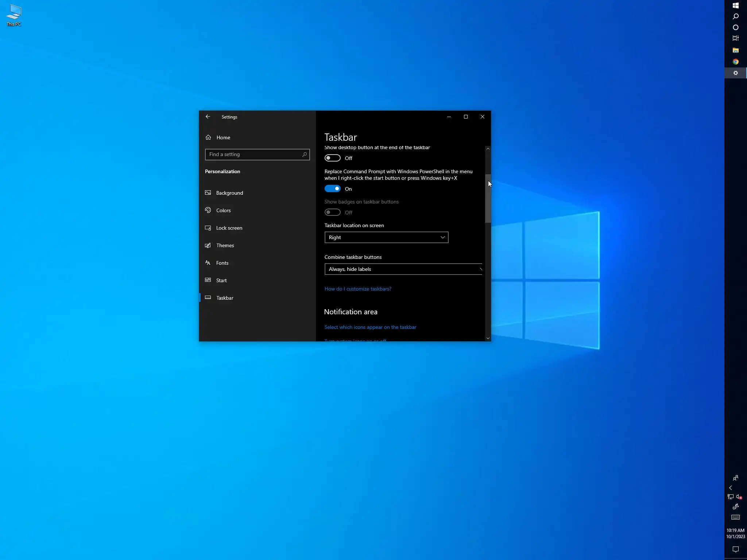Click the muted volume tray icon

(739, 497)
